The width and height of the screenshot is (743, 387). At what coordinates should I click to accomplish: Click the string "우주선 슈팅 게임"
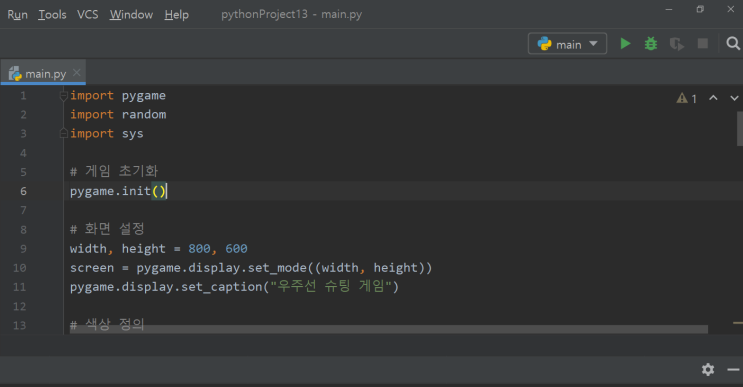pos(331,287)
